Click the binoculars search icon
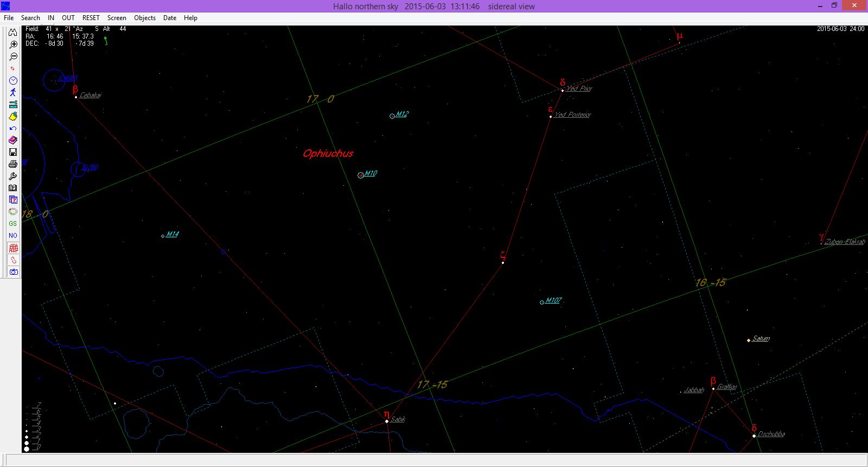Screen dimensions: 868x467 click(13, 33)
